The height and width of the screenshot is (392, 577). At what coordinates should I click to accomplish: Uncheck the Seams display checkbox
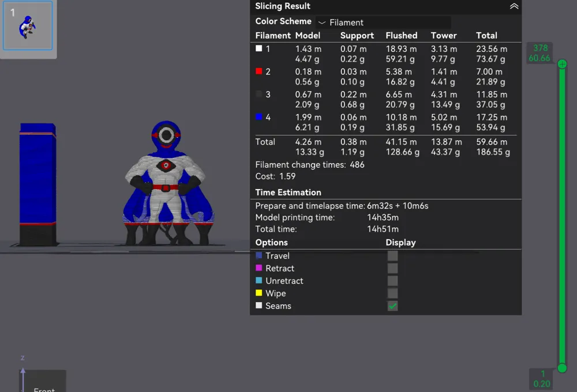pos(392,306)
